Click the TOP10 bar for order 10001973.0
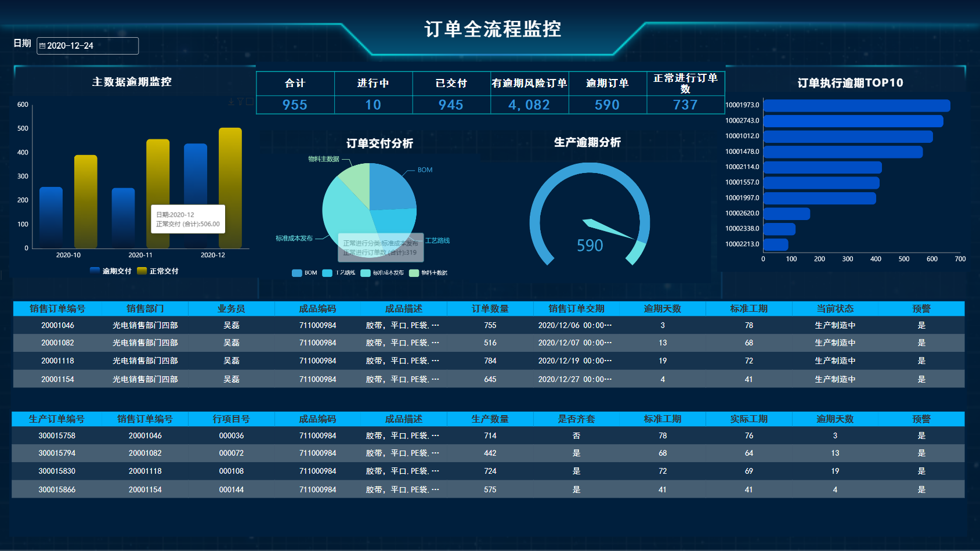This screenshot has height=551, width=980. tap(856, 106)
